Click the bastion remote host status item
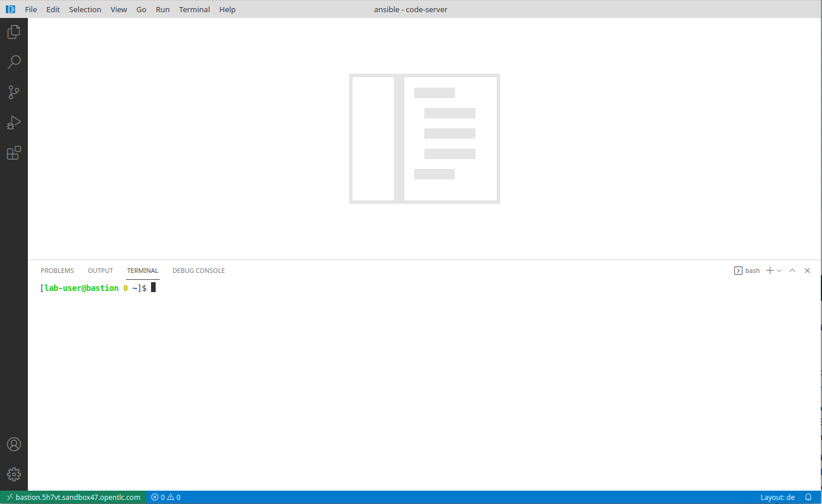Image resolution: width=822 pixels, height=504 pixels. pyautogui.click(x=73, y=497)
